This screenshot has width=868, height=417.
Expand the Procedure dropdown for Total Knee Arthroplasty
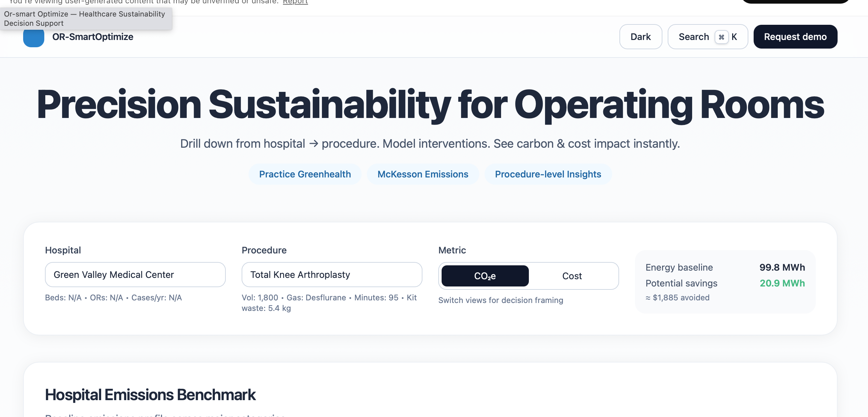pos(332,275)
